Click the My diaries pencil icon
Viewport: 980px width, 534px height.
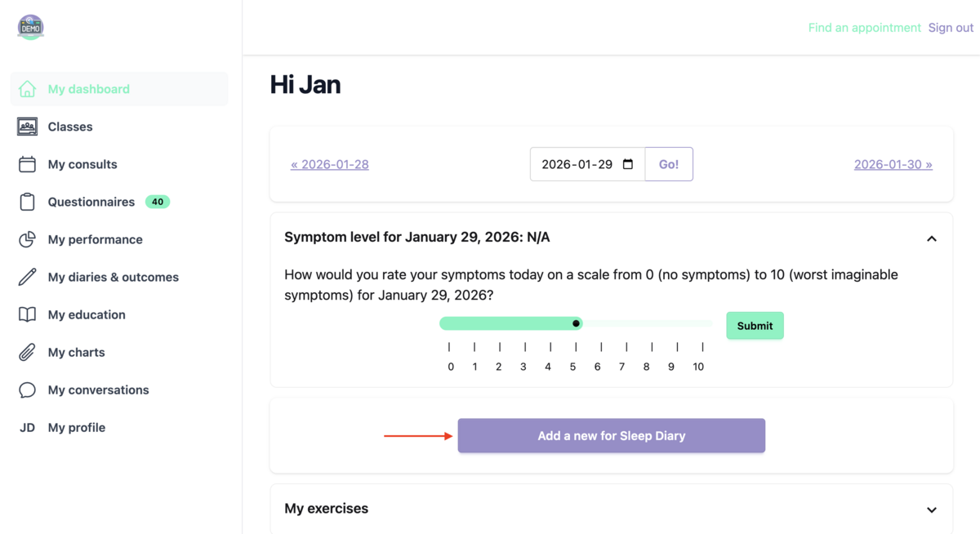(27, 277)
